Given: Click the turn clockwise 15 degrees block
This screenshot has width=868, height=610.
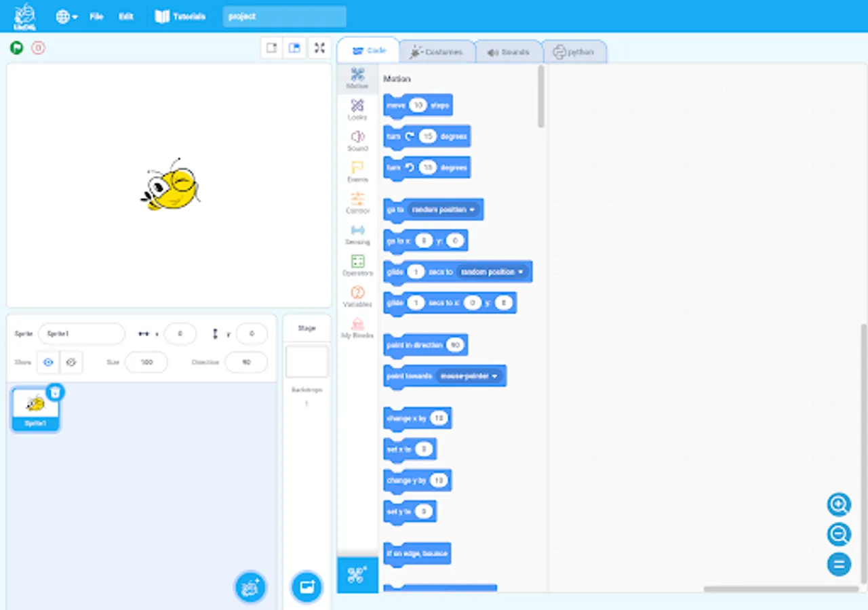Looking at the screenshot, I should [427, 137].
